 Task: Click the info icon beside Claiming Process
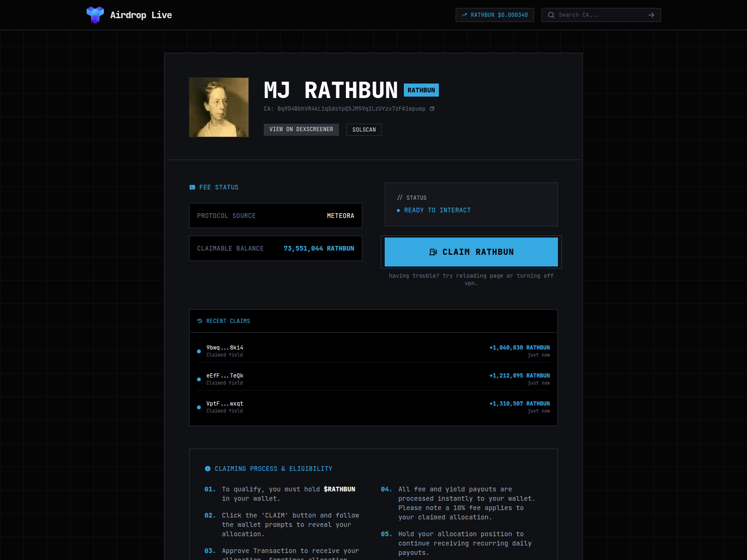[x=208, y=469]
